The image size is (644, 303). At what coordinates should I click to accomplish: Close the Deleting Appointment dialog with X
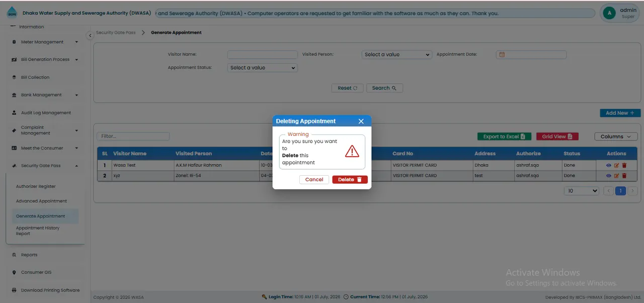pyautogui.click(x=361, y=121)
